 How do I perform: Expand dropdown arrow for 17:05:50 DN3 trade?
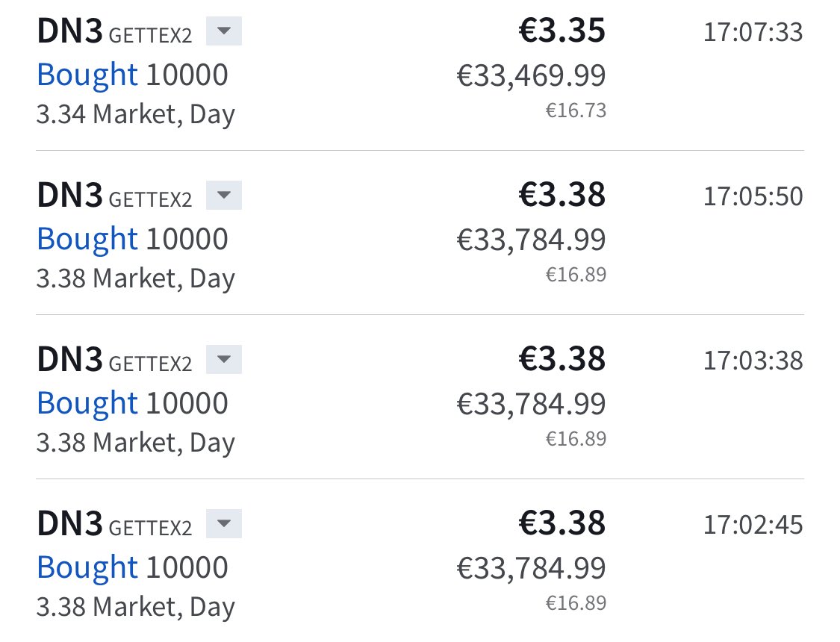click(x=224, y=195)
